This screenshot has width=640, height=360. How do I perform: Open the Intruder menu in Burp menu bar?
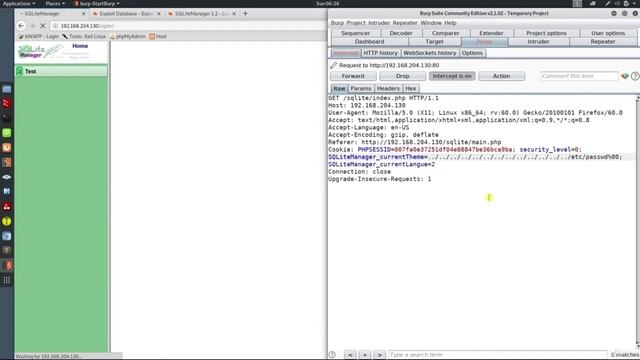[379, 23]
